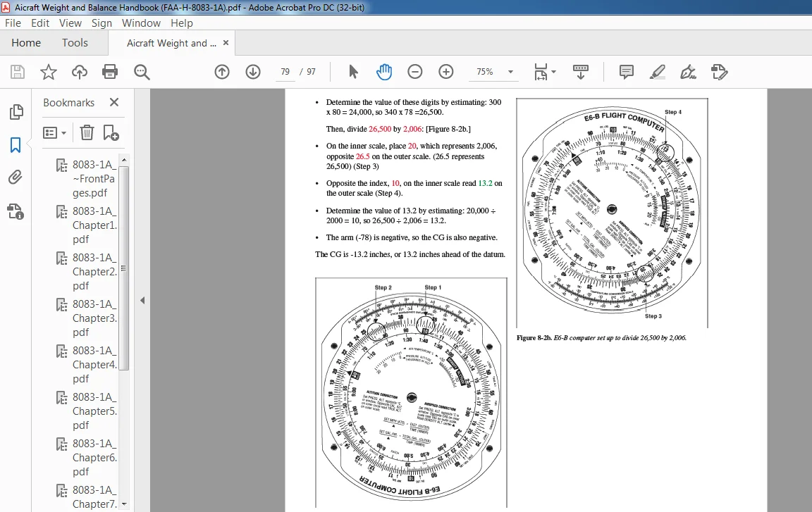Click the 75% zoom value field
The height and width of the screenshot is (512, 812).
tap(485, 72)
